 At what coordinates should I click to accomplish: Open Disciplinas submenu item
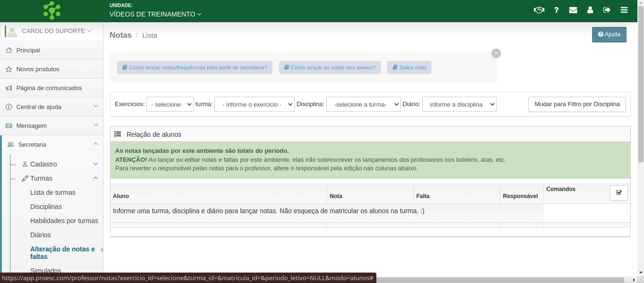tap(46, 207)
